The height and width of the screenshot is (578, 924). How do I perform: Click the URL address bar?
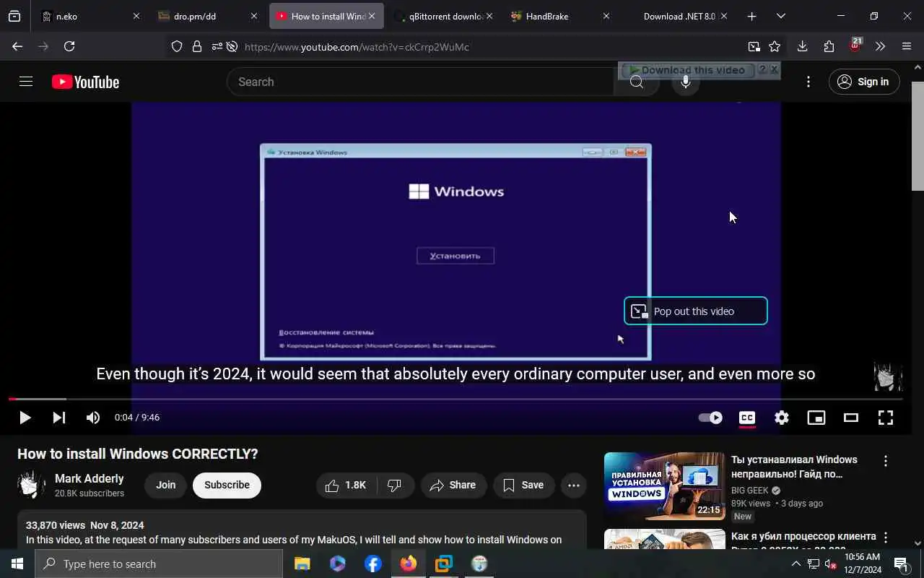click(x=491, y=47)
